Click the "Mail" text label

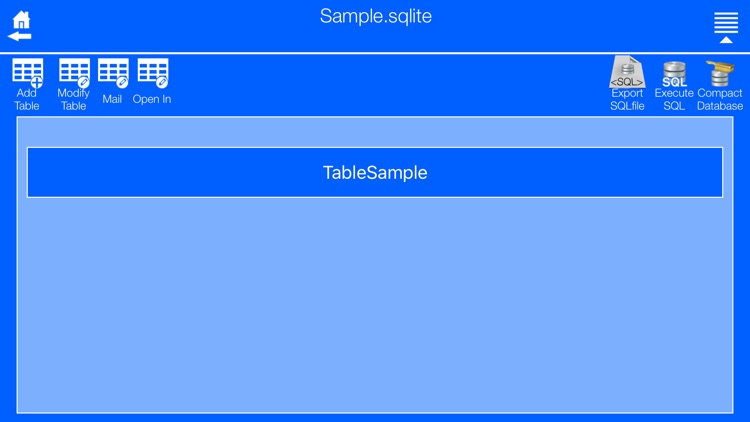click(x=112, y=99)
